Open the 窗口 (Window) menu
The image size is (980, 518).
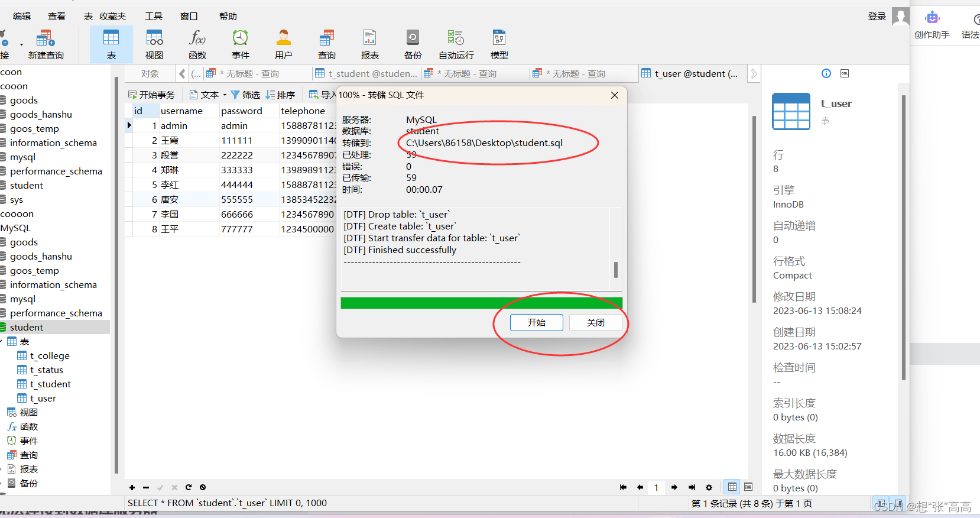189,16
